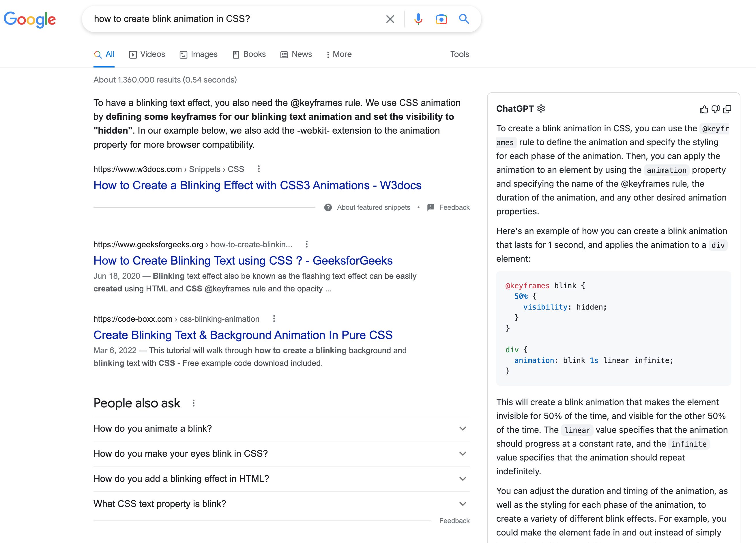
Task: Open the More search options menu
Action: coord(339,54)
